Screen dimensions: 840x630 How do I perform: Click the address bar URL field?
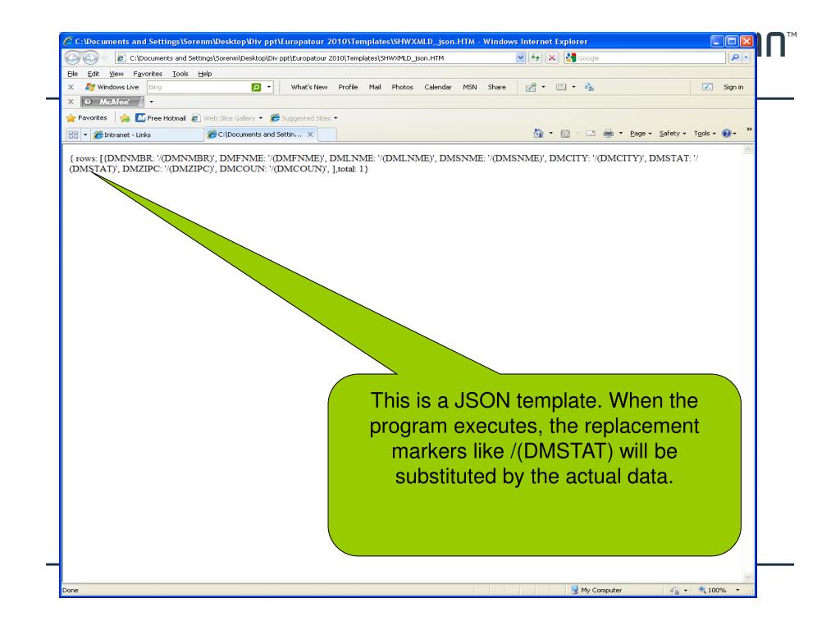(x=316, y=58)
